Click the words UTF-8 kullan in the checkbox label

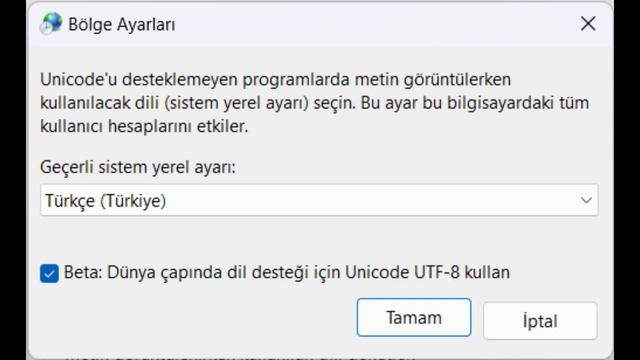462,272
